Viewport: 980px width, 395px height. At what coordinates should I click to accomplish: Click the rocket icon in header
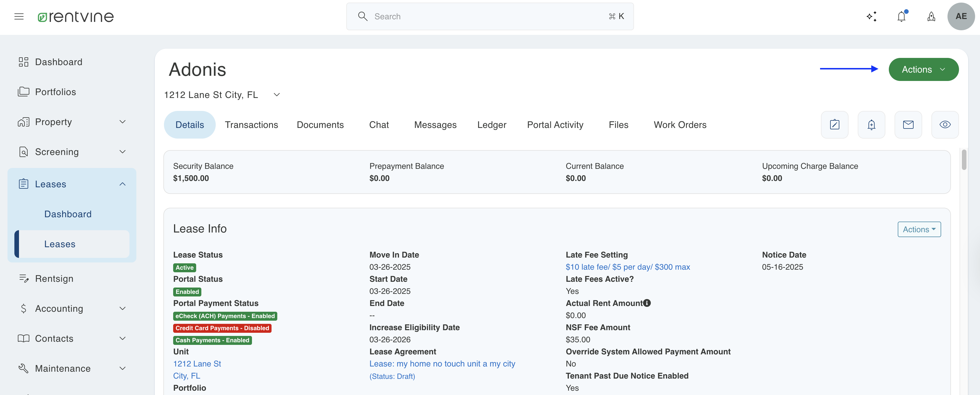click(931, 16)
